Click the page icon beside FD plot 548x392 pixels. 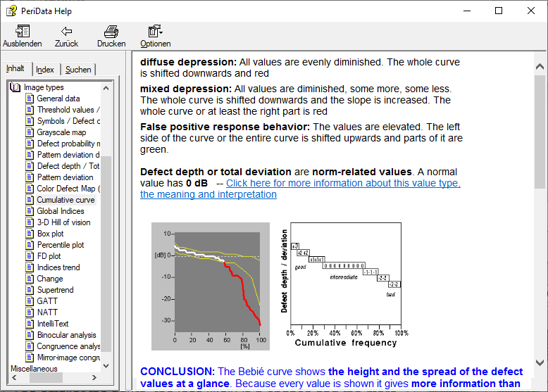[30, 256]
